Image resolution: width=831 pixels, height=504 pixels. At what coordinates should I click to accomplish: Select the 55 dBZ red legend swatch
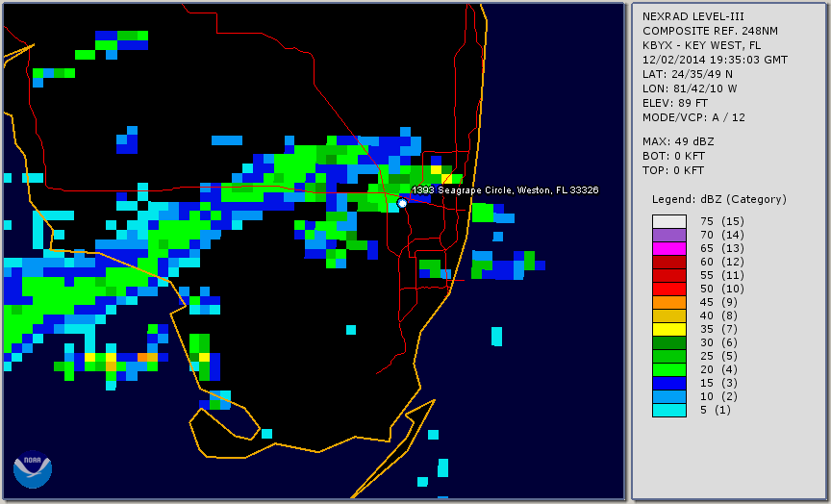(668, 276)
